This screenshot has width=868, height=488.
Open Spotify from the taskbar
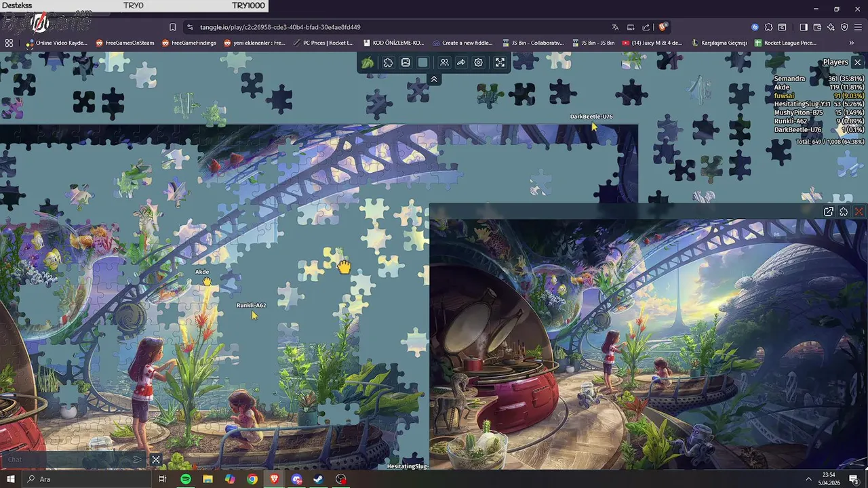tap(186, 479)
